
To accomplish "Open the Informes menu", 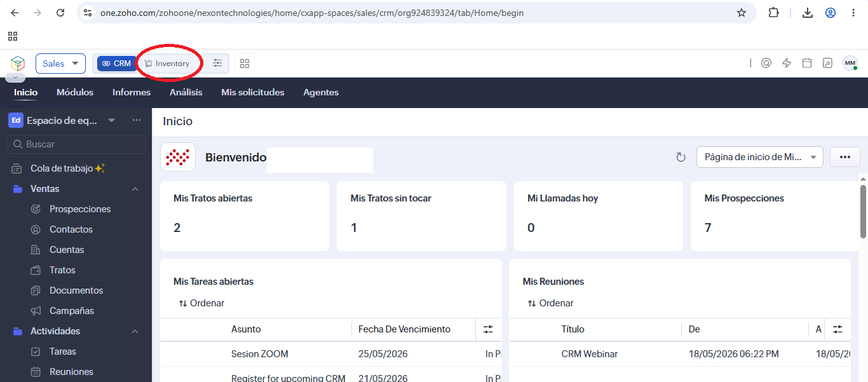I will click(132, 92).
